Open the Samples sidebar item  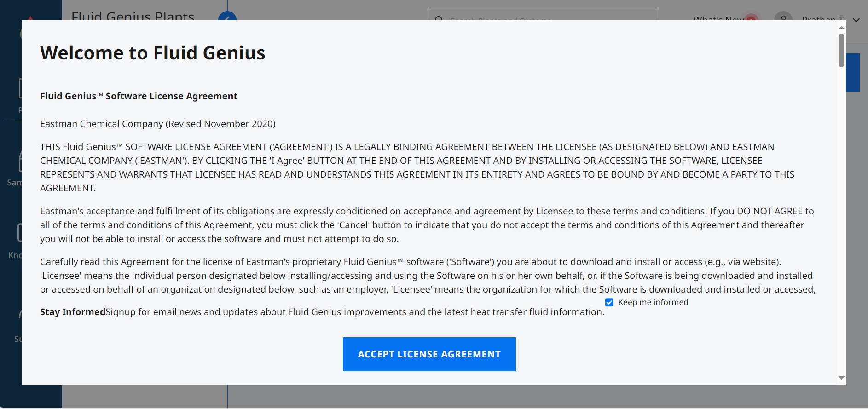tap(14, 182)
